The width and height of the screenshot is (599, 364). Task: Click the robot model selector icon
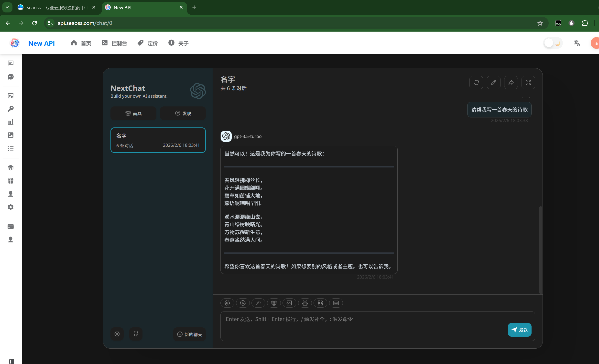pos(305,303)
